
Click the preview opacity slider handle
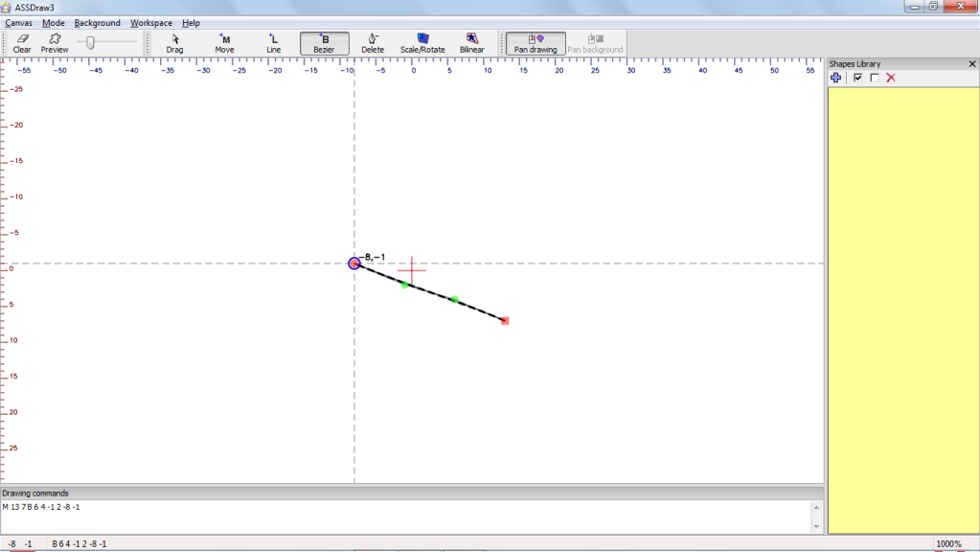pyautogui.click(x=91, y=42)
